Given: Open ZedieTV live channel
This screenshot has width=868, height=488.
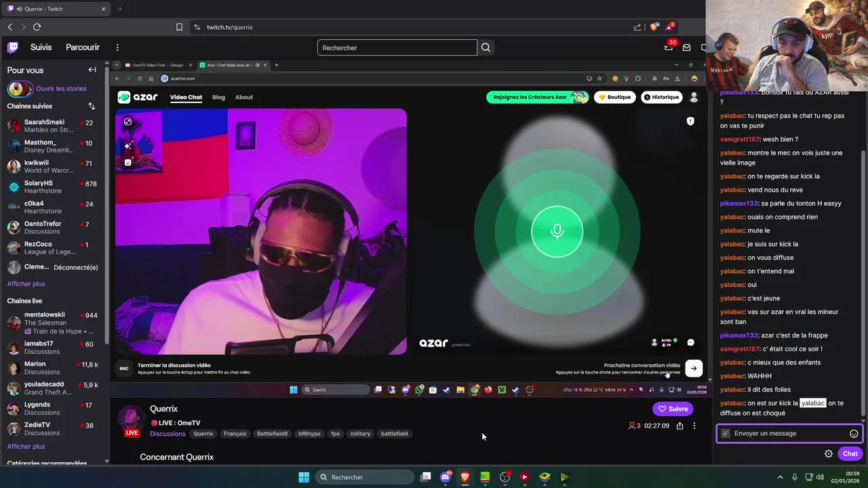Looking at the screenshot, I should [53, 429].
